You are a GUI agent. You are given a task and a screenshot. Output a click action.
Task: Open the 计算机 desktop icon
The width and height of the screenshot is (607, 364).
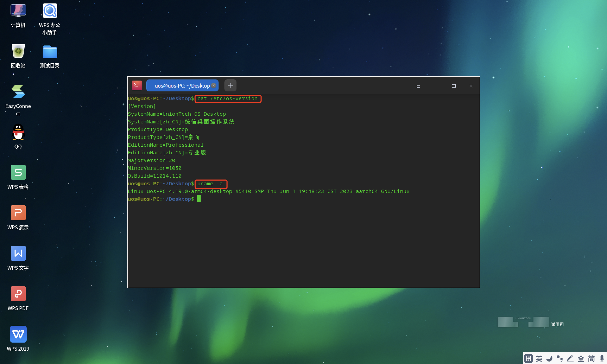tap(18, 11)
